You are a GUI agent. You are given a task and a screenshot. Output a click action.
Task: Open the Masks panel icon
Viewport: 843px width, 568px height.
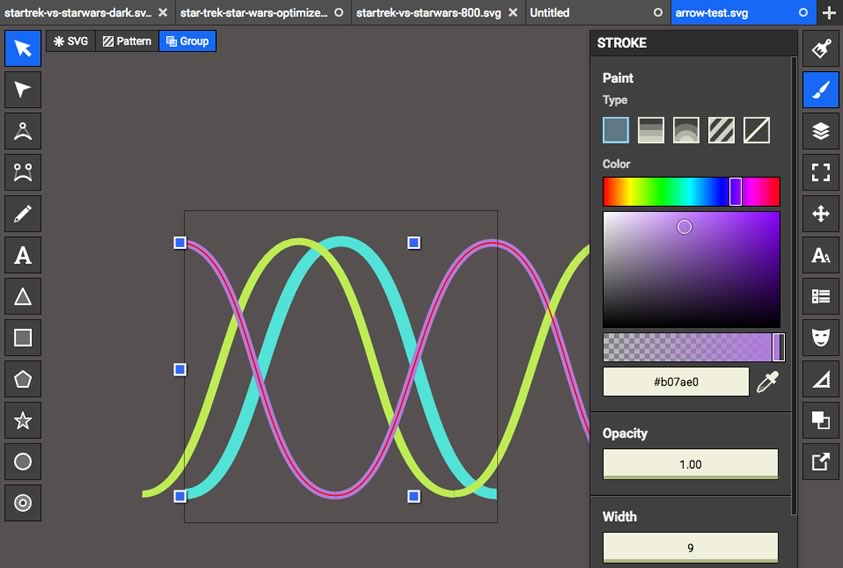(x=820, y=337)
